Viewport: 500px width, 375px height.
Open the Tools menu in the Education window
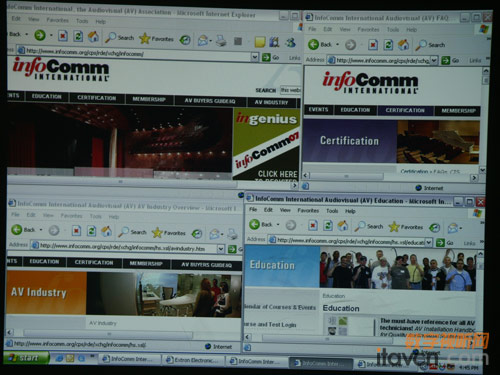[x=332, y=211]
